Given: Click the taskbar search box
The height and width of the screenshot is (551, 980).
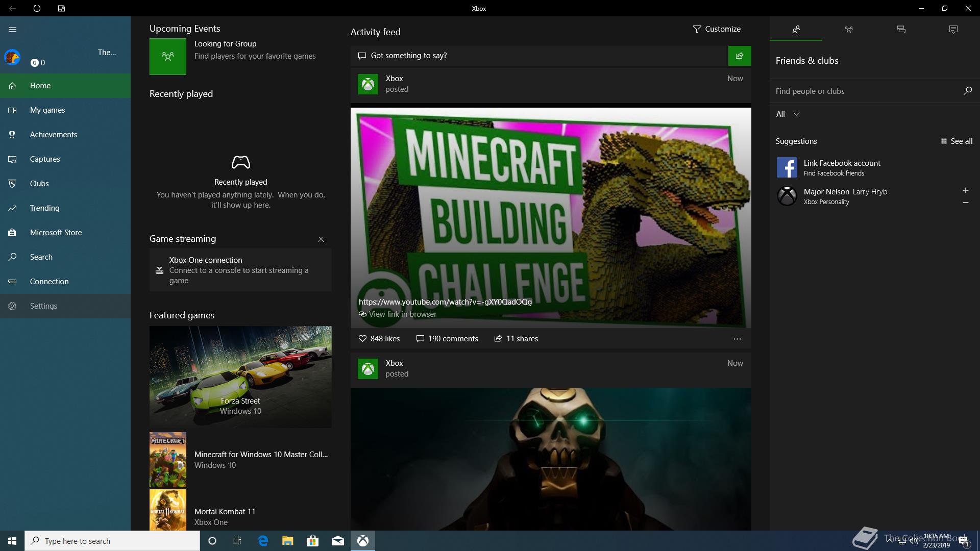Looking at the screenshot, I should click(112, 541).
